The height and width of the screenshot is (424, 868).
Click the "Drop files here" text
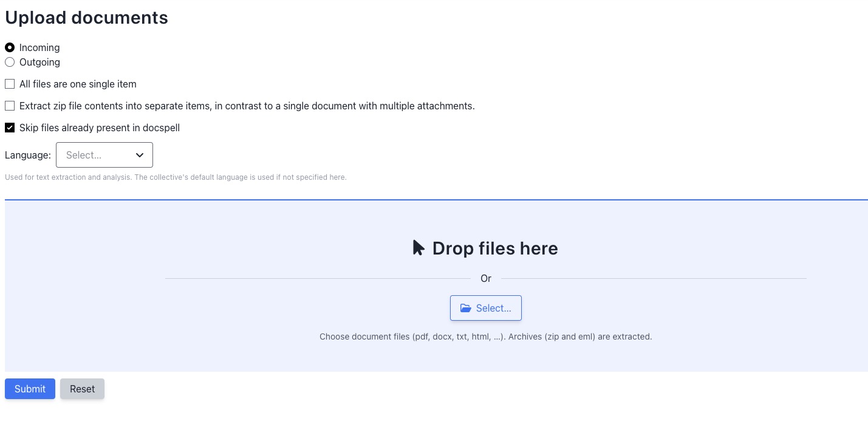[x=495, y=248]
